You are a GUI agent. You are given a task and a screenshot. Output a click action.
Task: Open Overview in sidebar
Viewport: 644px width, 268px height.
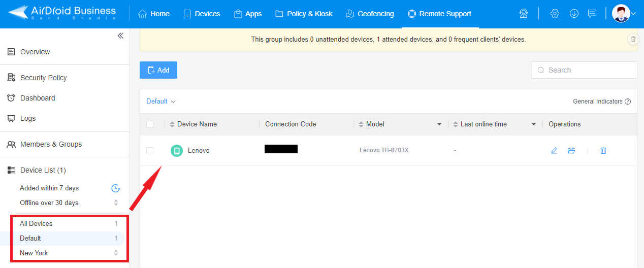point(35,52)
